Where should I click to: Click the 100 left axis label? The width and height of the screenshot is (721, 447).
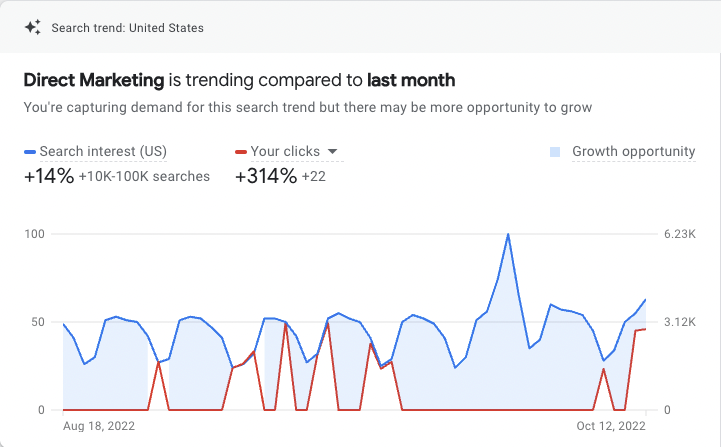point(36,234)
